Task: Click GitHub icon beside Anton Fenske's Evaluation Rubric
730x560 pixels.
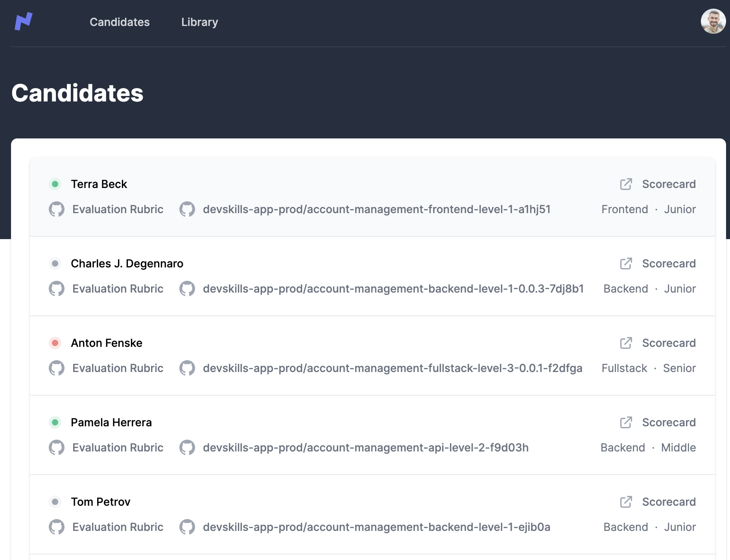Action: click(57, 368)
